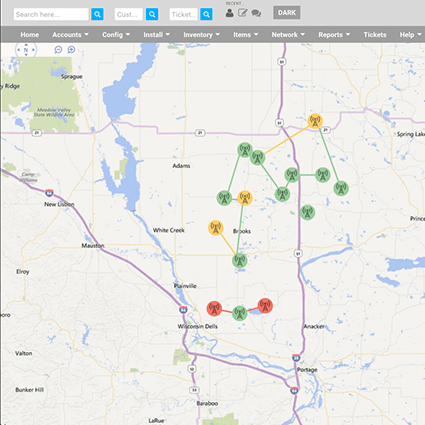The width and height of the screenshot is (425, 425).
Task: Select yellow tower directly north of Brooks
Action: [x=245, y=198]
